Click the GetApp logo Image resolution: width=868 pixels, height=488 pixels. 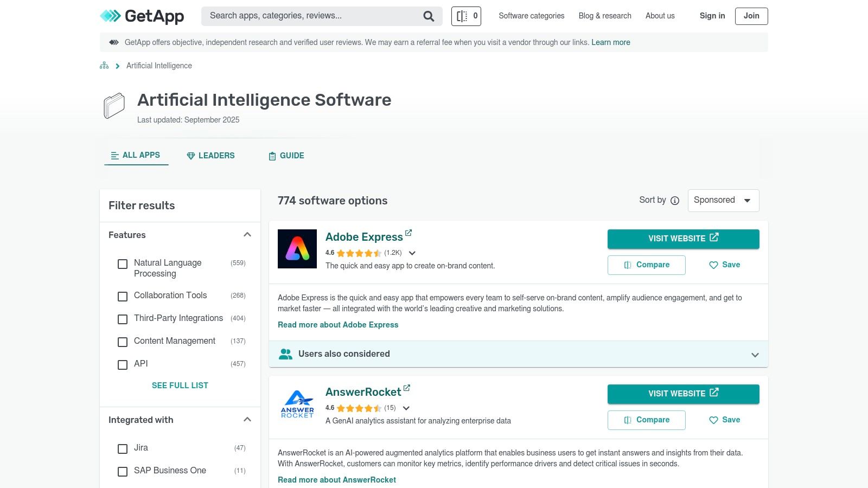coord(142,16)
